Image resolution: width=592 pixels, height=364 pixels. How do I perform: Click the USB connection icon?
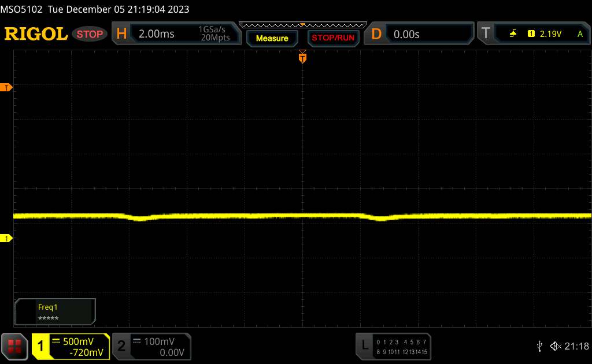pos(539,346)
